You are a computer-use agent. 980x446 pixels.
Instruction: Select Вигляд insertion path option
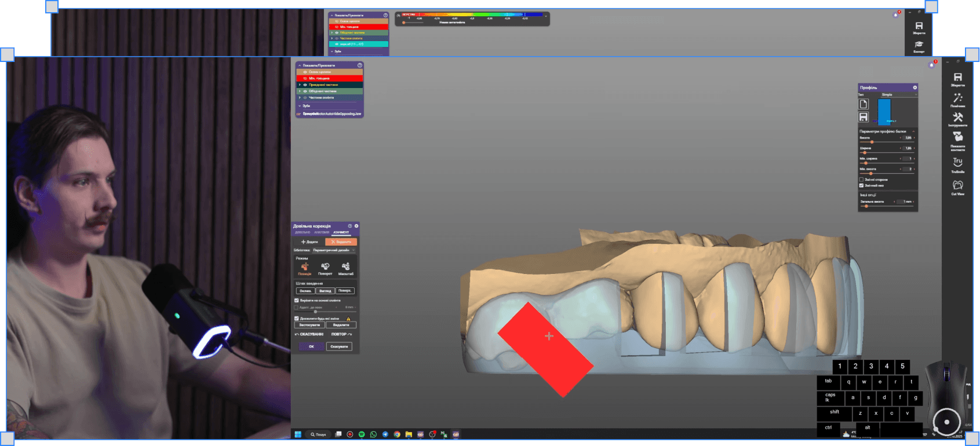coord(325,291)
